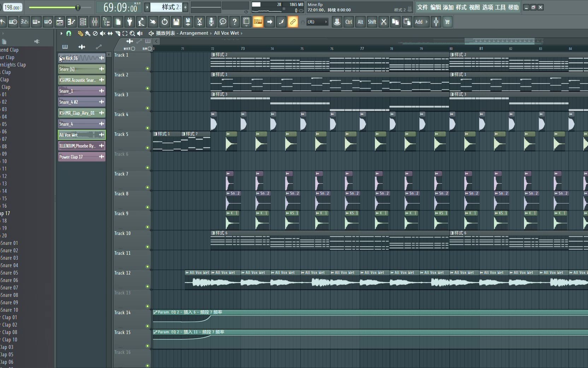Select the zoom magnifier tool
Screen dimensions: 588x368
pyautogui.click(x=132, y=33)
